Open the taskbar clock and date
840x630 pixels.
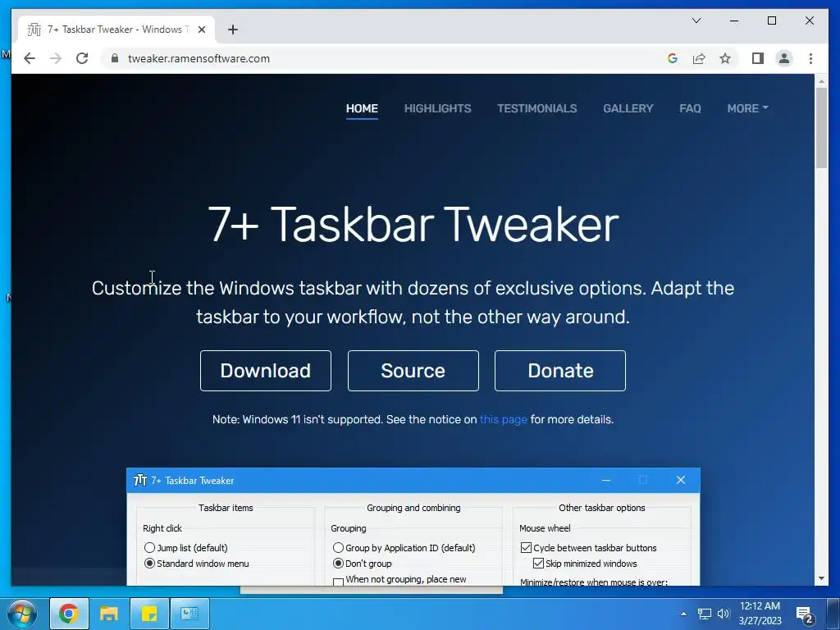[x=760, y=614]
